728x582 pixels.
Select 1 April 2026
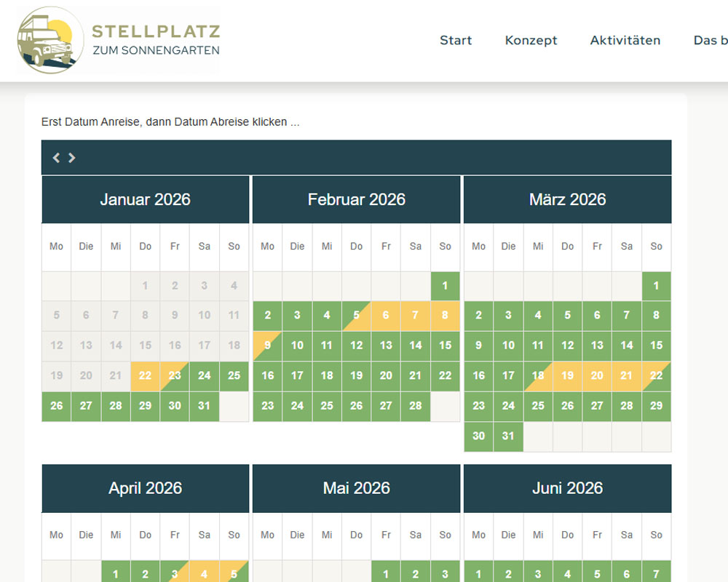pyautogui.click(x=116, y=574)
